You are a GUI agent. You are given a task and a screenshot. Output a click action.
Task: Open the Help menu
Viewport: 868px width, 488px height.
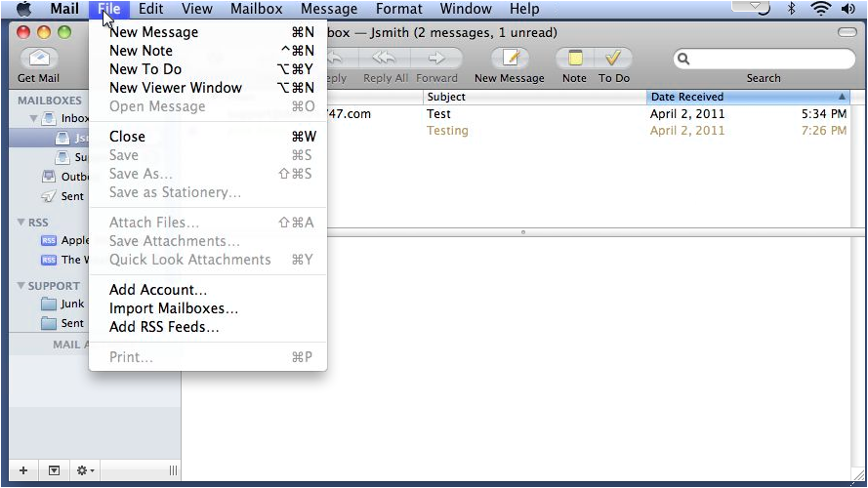click(524, 9)
